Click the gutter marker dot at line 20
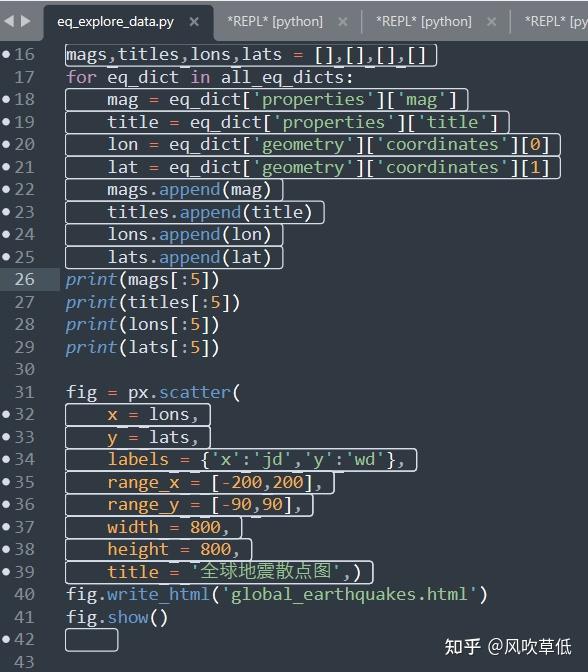The width and height of the screenshot is (588, 672). (6, 144)
